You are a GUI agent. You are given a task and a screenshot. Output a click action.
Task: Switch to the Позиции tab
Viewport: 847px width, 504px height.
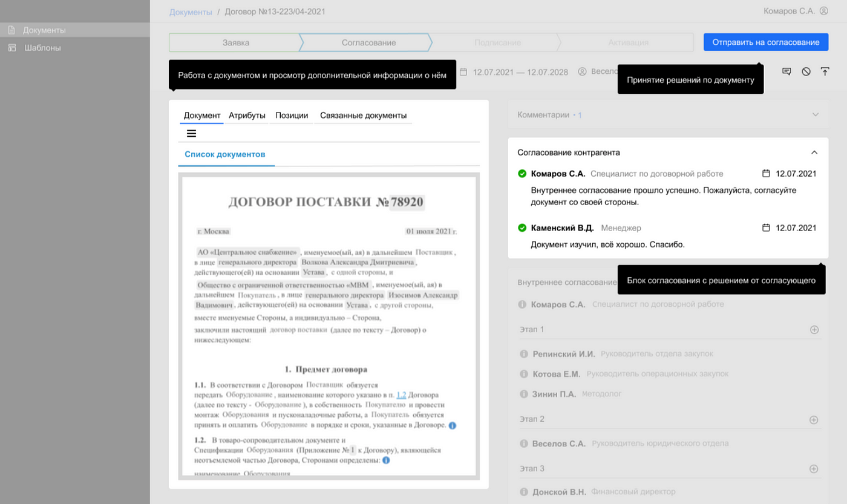click(x=292, y=116)
